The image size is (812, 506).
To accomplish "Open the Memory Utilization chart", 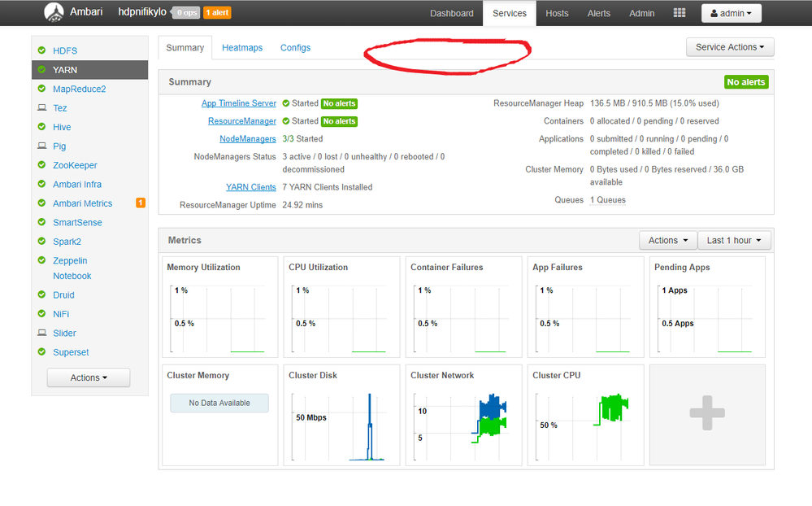I will click(220, 307).
